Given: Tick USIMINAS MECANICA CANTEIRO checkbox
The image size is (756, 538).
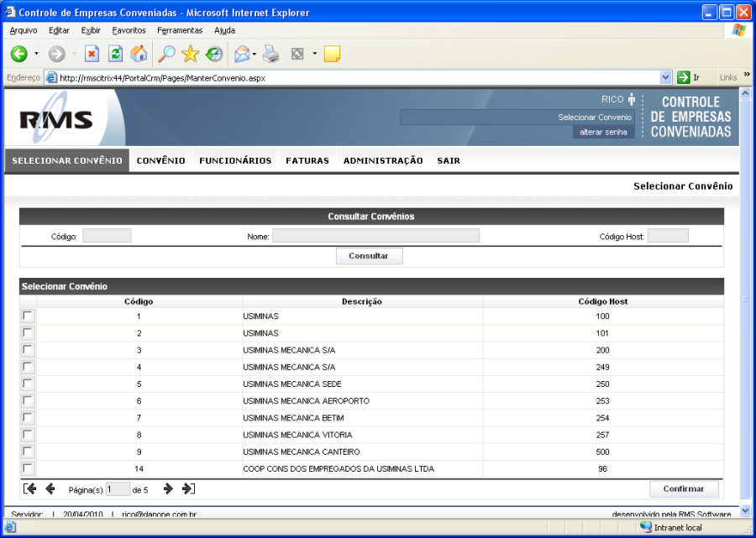Looking at the screenshot, I should (28, 452).
